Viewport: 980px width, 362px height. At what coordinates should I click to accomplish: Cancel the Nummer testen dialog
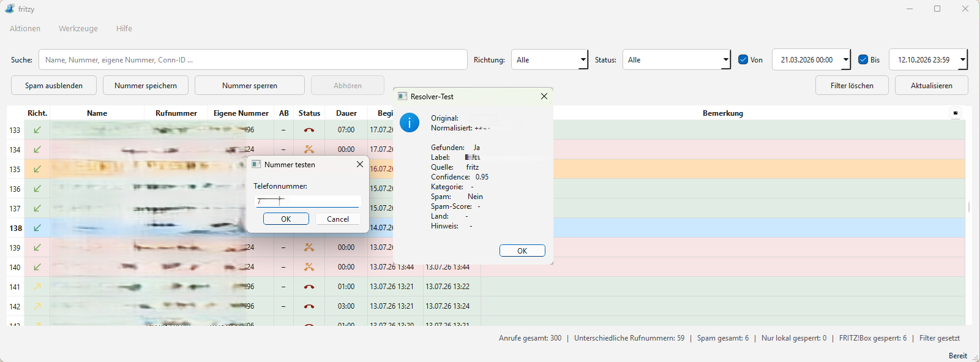coord(338,219)
